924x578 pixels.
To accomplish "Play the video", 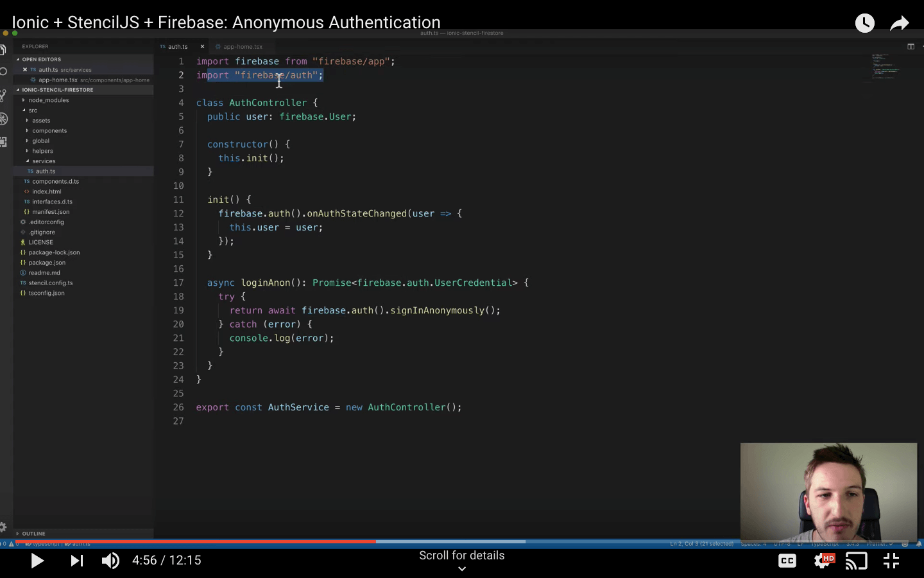I will [x=37, y=561].
